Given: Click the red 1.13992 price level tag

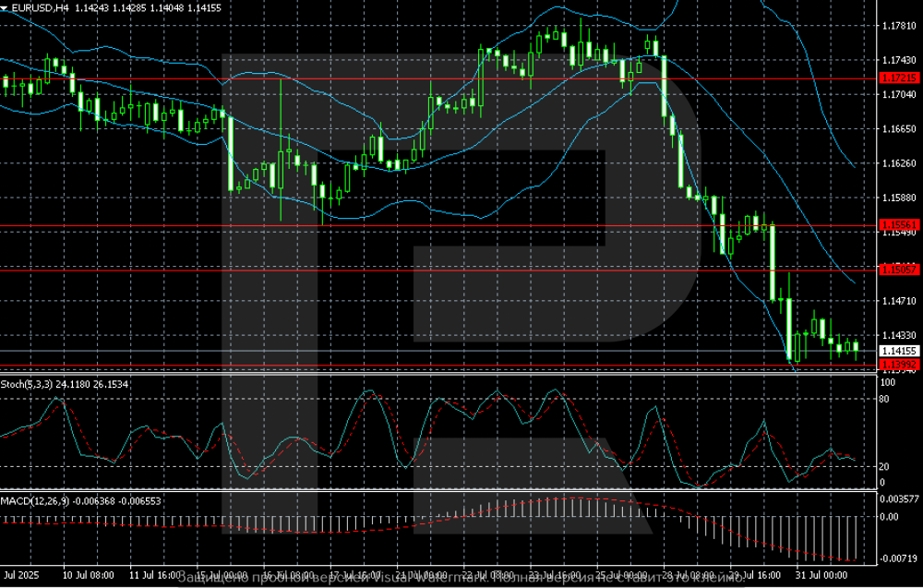Looking at the screenshot, I should tap(898, 365).
